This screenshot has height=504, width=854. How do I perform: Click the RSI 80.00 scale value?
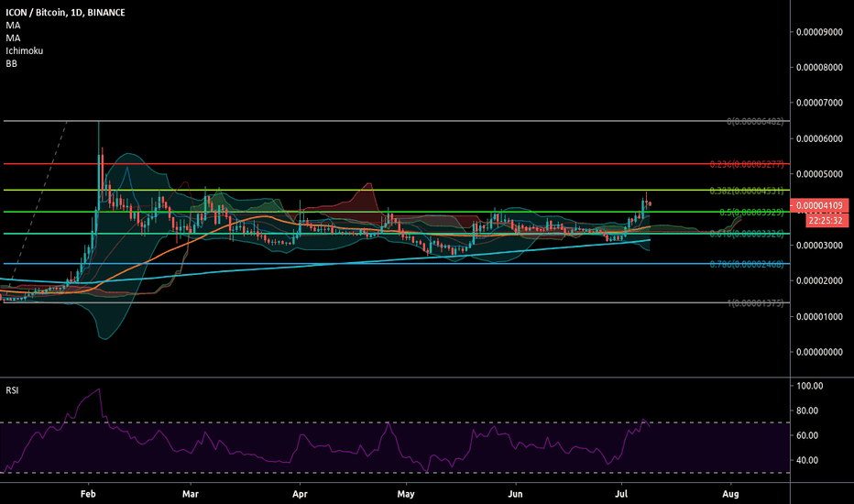click(x=807, y=411)
